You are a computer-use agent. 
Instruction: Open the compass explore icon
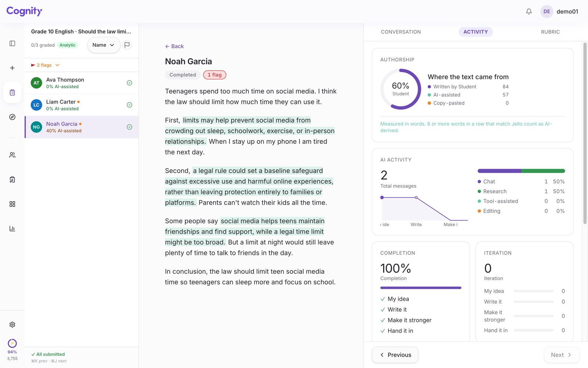tap(12, 117)
